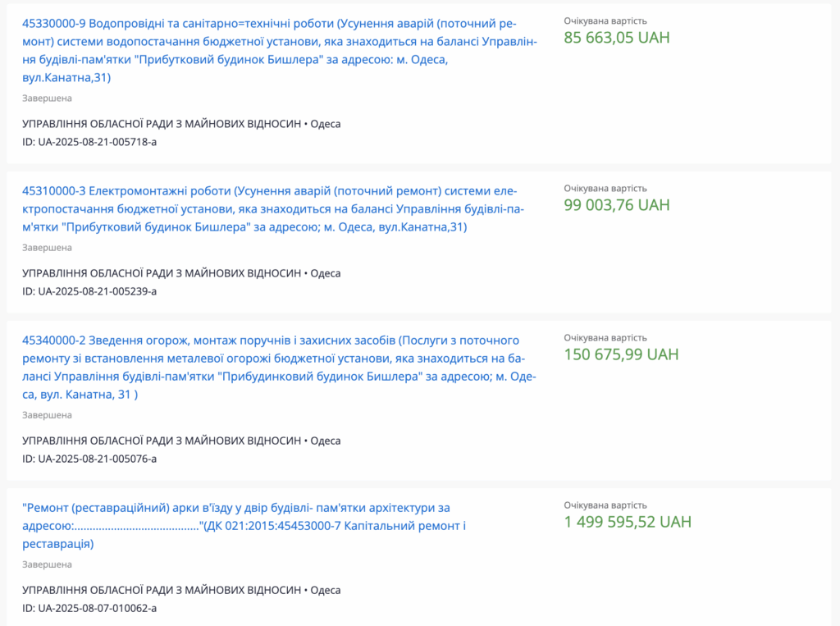Click the organization name above ID ending 005239-a
The width and height of the screenshot is (840, 626).
pyautogui.click(x=162, y=273)
